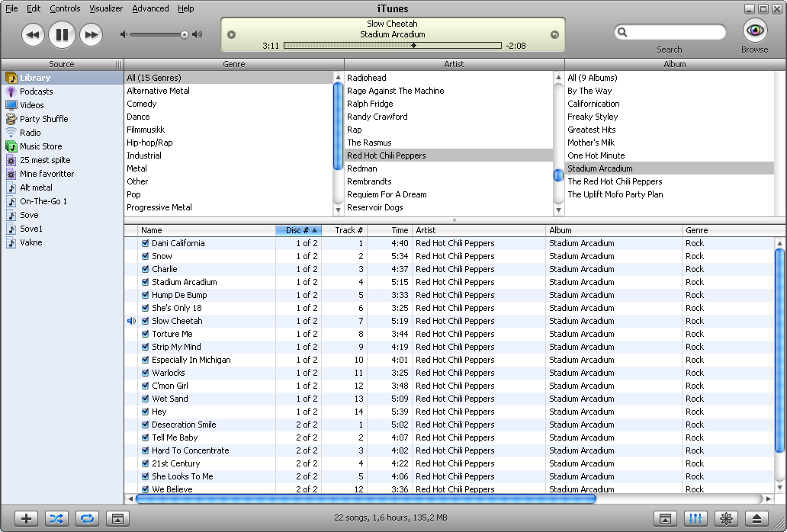Toggle shuffle mode button
Screen dimensions: 787x532
(x=56, y=518)
